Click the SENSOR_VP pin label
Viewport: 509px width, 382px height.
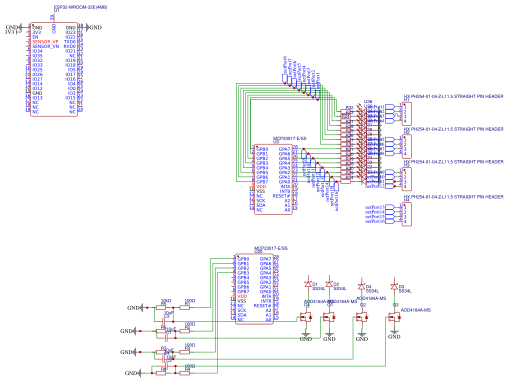45,42
